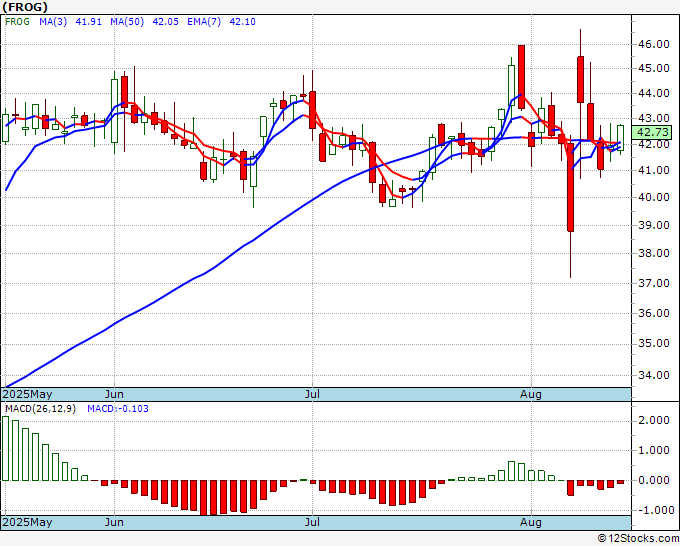Click Jun on the price chart time axis
Image resolution: width=680 pixels, height=546 pixels.
114,394
